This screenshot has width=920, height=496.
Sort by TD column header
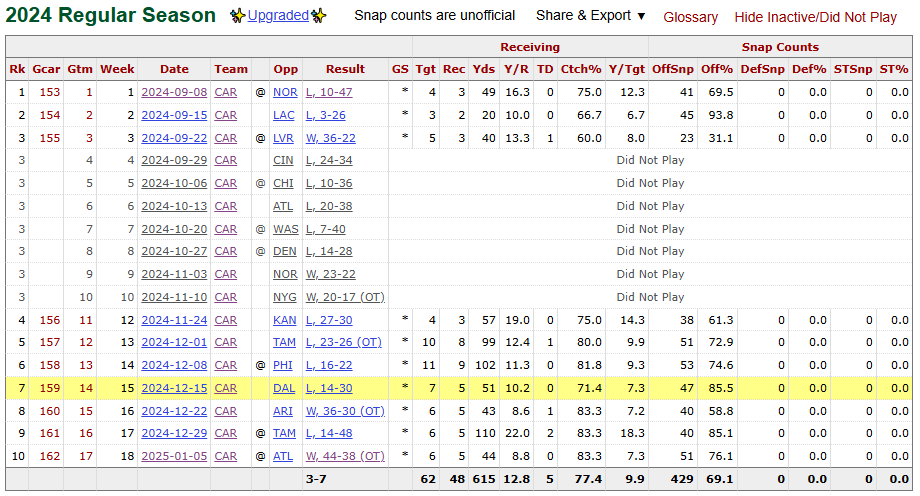click(545, 69)
